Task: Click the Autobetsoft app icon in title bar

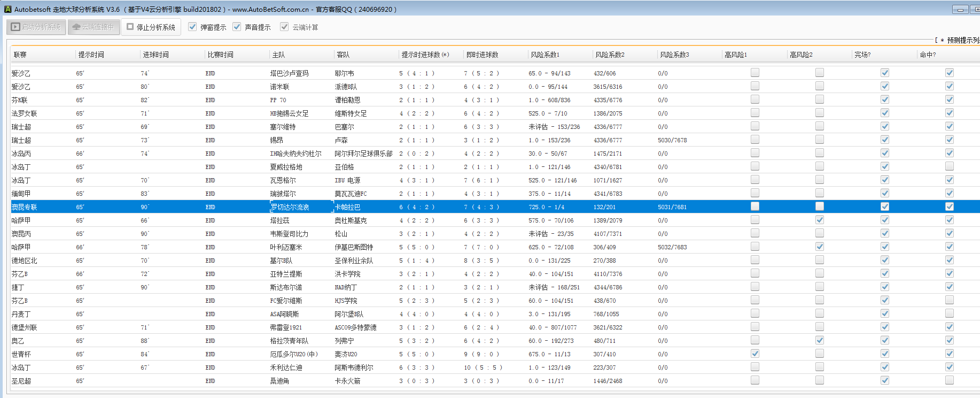Action: coord(7,9)
